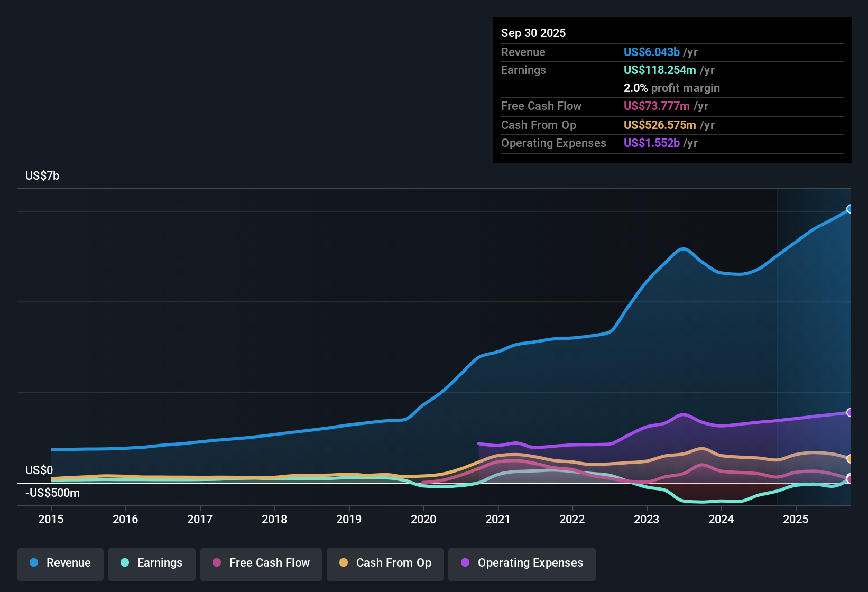This screenshot has width=868, height=592.
Task: Select the 2.0% profit margin row
Action: point(671,88)
